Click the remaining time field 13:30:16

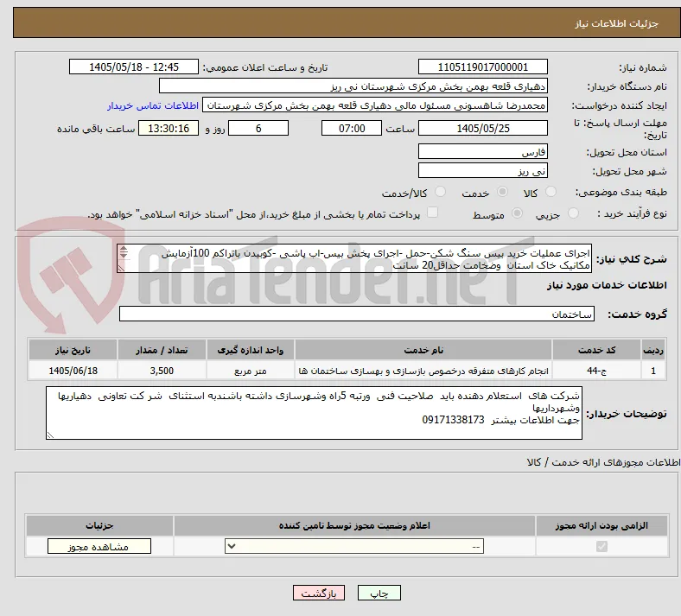pos(169,129)
